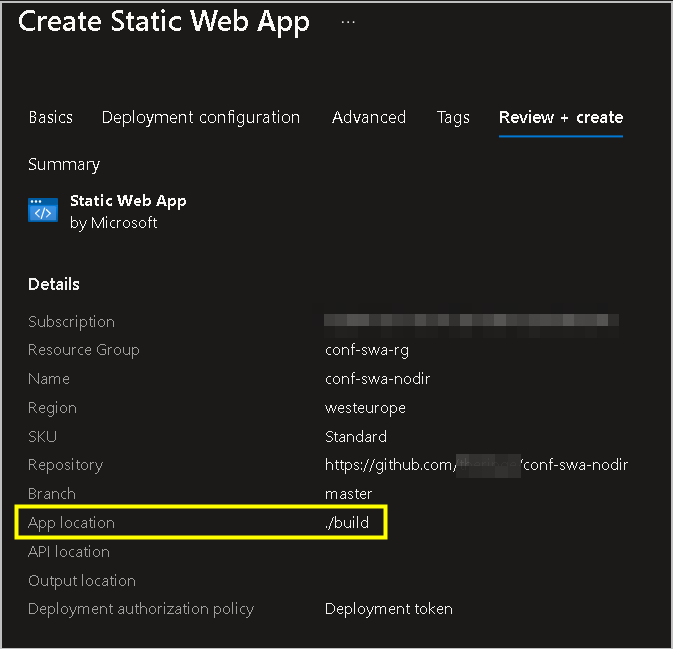Click the Create Static Web App title
The image size is (673, 649).
tap(164, 22)
